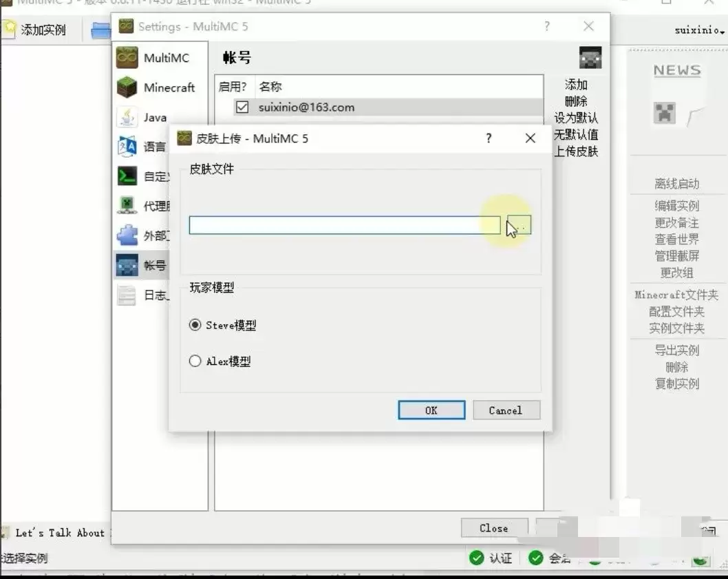Click the terminal icon for custom commands

pyautogui.click(x=127, y=176)
